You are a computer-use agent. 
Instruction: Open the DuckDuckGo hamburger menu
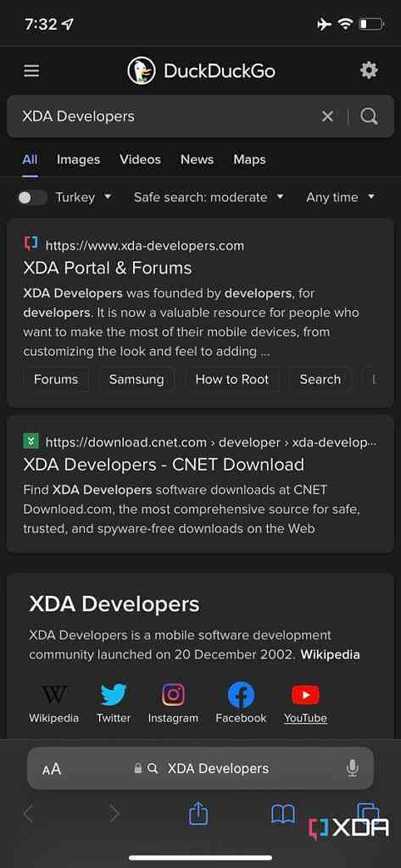[x=31, y=71]
